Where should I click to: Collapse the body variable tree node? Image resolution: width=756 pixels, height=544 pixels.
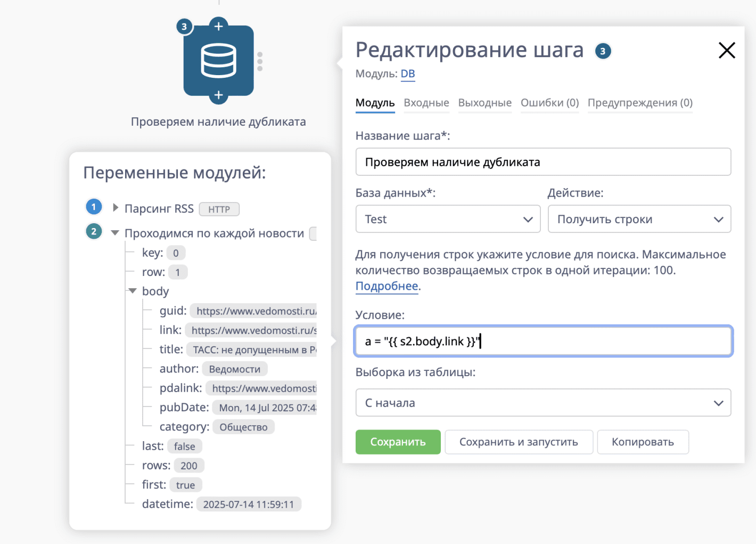coord(132,291)
